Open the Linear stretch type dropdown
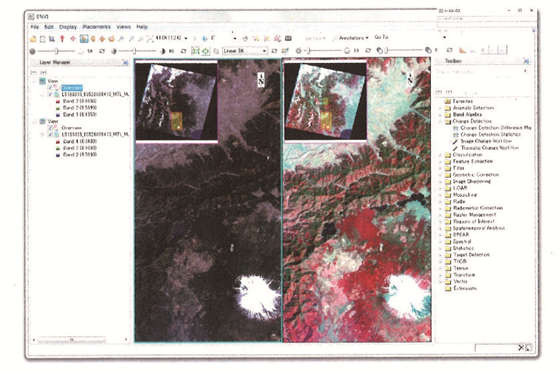Viewport: 560px width, 372px height. click(245, 51)
